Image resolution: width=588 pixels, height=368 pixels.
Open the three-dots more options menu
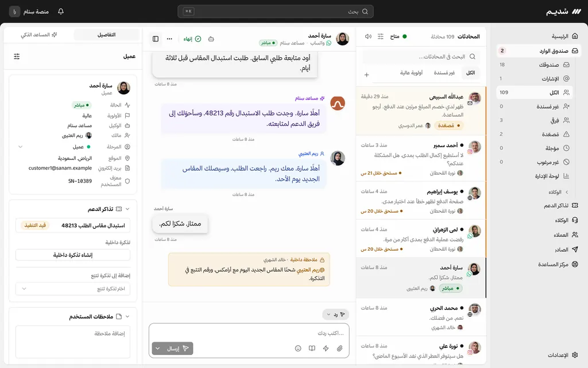(169, 39)
